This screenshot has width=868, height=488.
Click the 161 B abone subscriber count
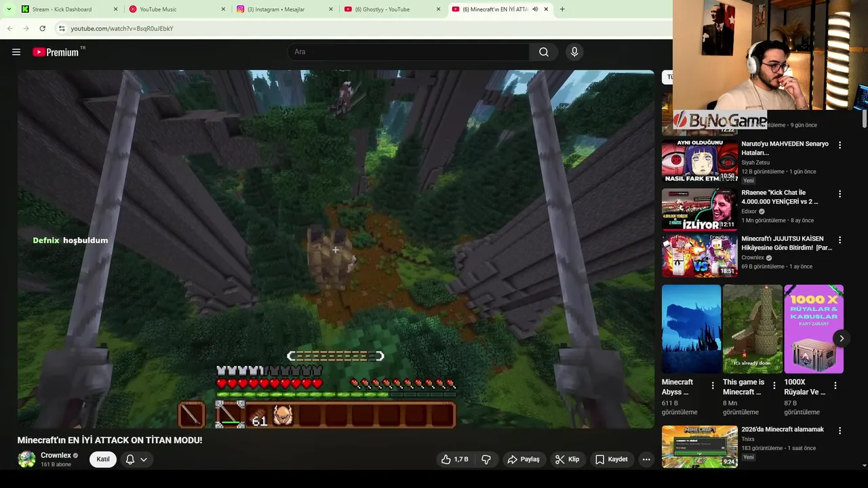(56, 465)
